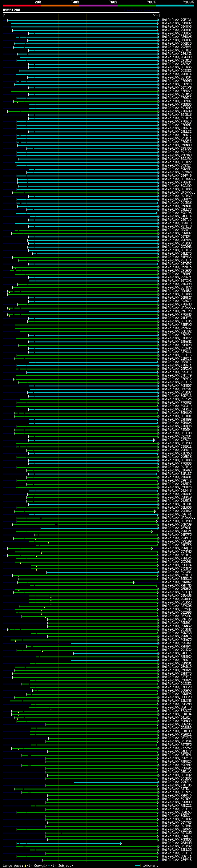The height and width of the screenshot is (868, 197).
Task: Select the UniRef100_A5BND5 label
Action: click(176, 104)
